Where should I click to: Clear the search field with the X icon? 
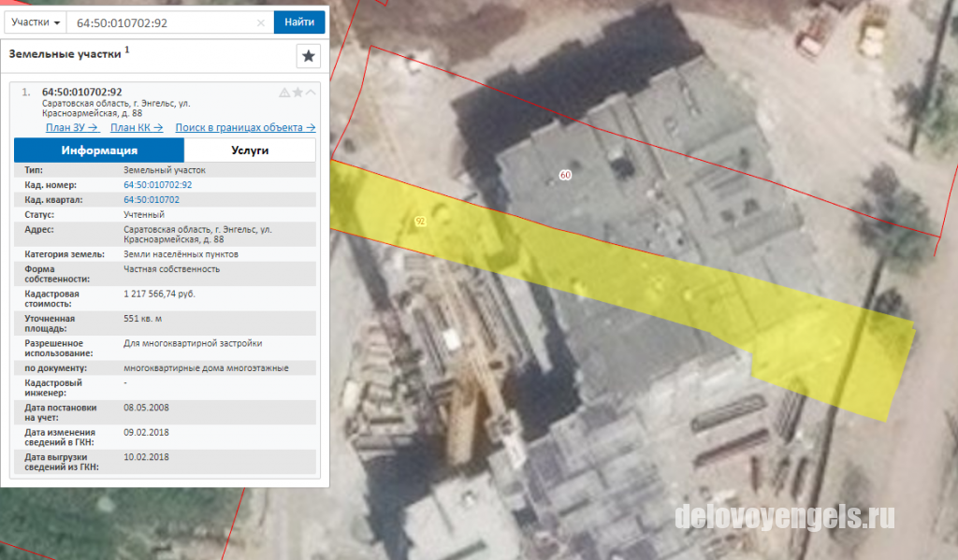click(261, 23)
